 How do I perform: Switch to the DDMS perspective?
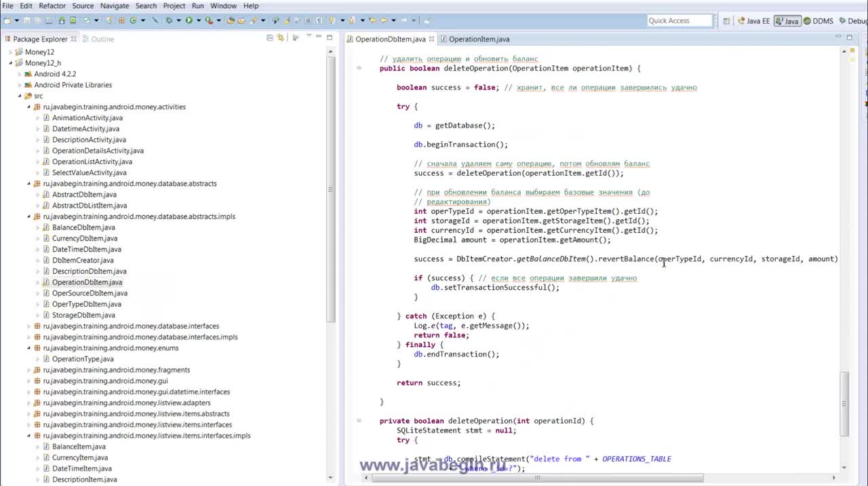pos(818,21)
